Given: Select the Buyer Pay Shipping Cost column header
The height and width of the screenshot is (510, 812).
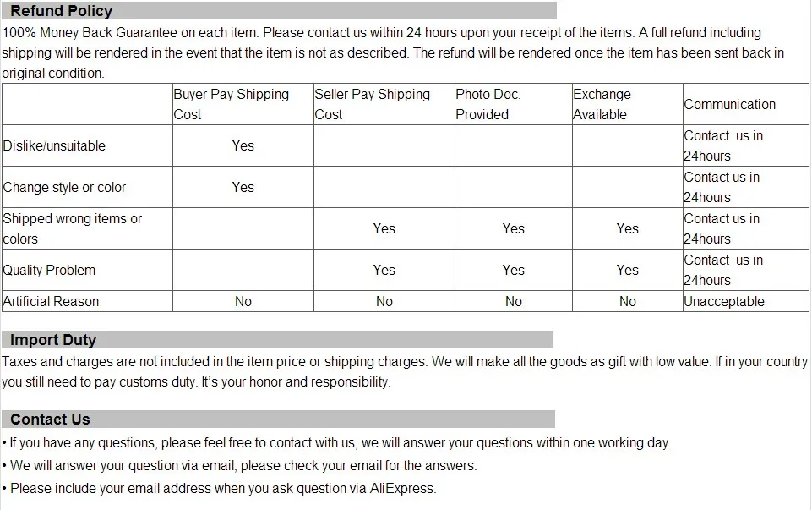Looking at the screenshot, I should [x=243, y=104].
